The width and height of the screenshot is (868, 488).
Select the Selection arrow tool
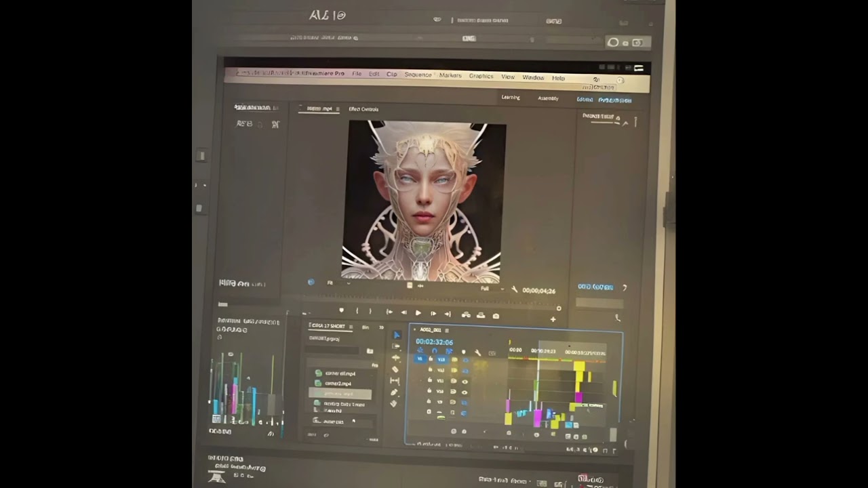[397, 335]
